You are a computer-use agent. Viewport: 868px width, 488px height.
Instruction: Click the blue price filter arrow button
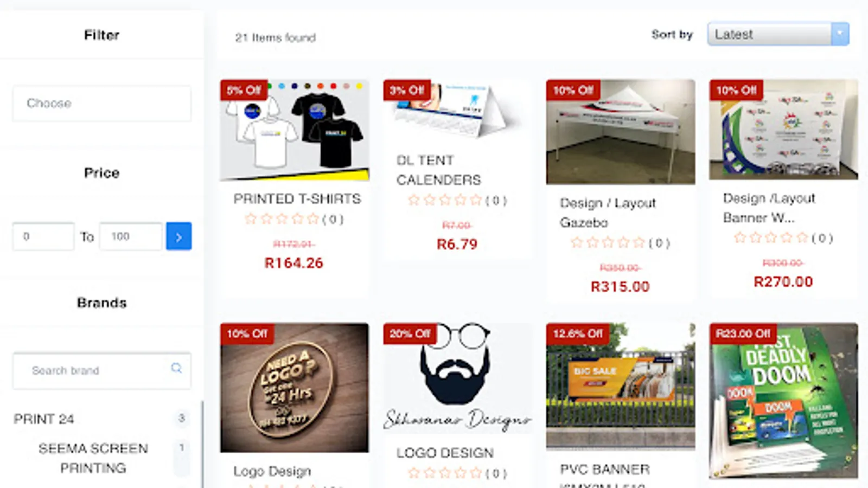coord(178,236)
